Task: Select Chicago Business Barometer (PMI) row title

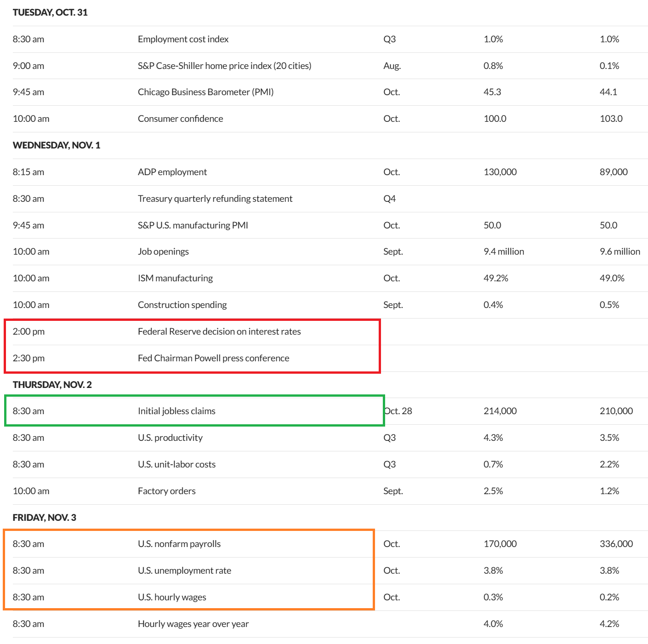Action: [205, 92]
